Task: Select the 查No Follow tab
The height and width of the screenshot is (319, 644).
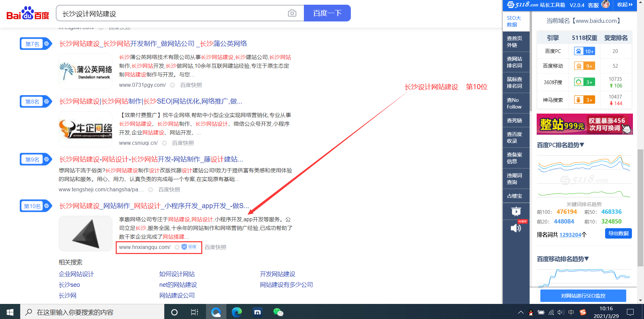Action: pos(516,103)
